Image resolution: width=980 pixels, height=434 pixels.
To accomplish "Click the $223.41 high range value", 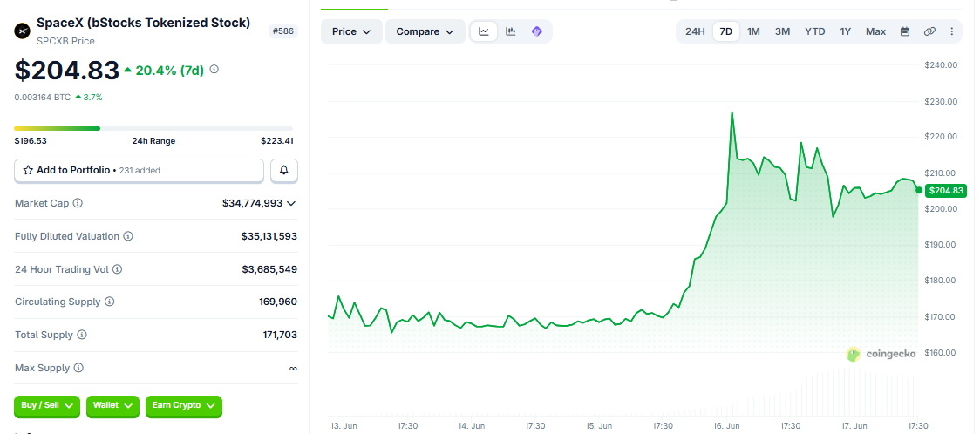I will (277, 141).
